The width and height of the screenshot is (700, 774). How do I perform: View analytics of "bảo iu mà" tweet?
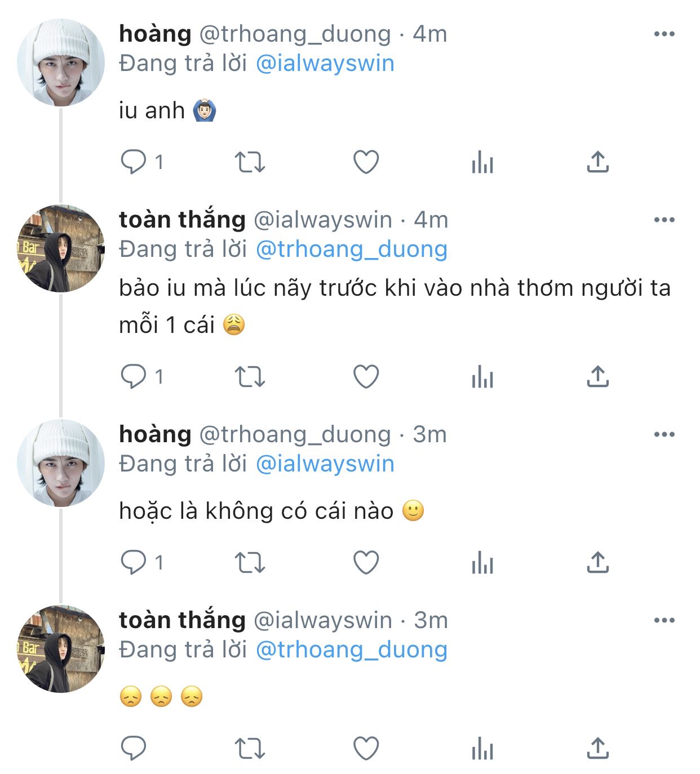(x=482, y=376)
